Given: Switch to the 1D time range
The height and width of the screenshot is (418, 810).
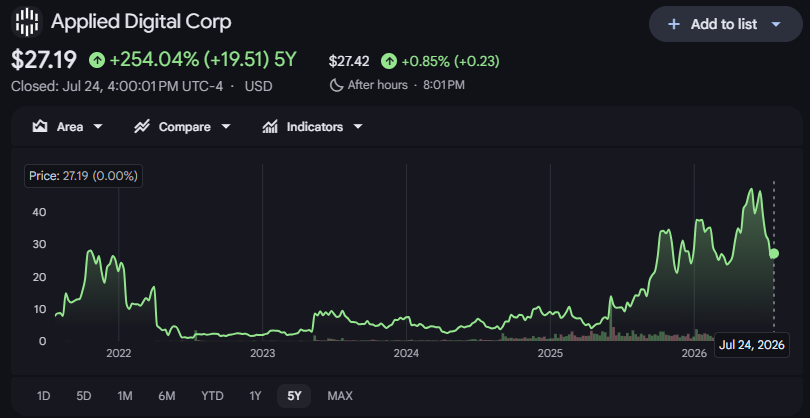Looking at the screenshot, I should (43, 396).
